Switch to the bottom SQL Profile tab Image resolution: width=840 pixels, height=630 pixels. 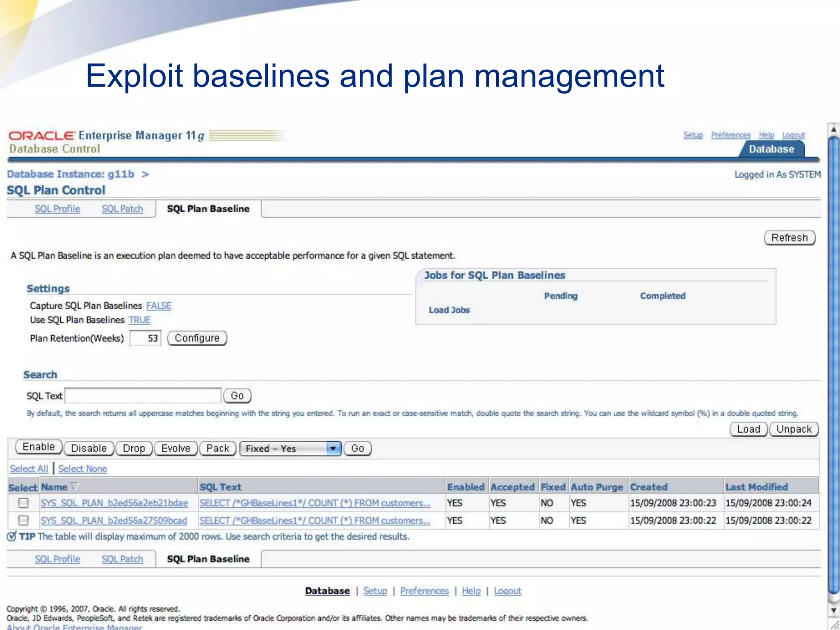57,559
